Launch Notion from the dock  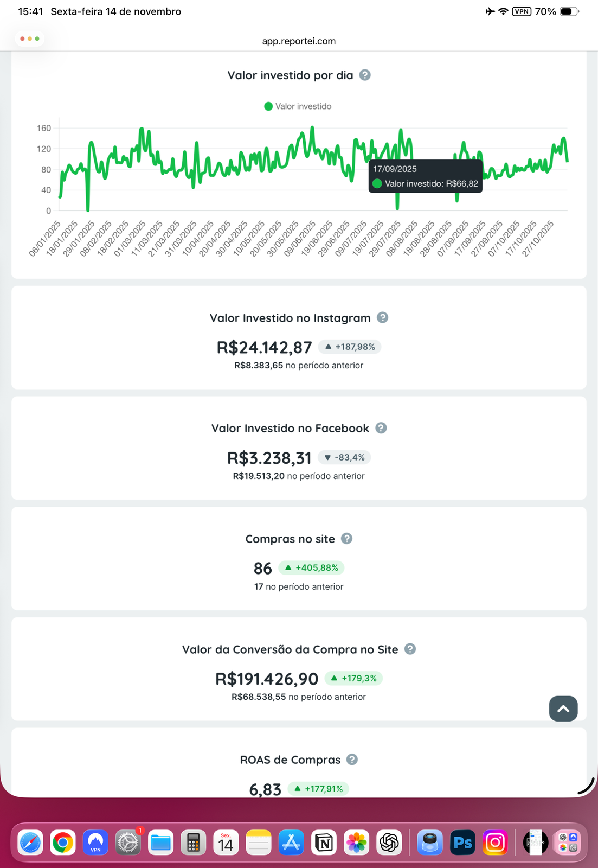324,843
